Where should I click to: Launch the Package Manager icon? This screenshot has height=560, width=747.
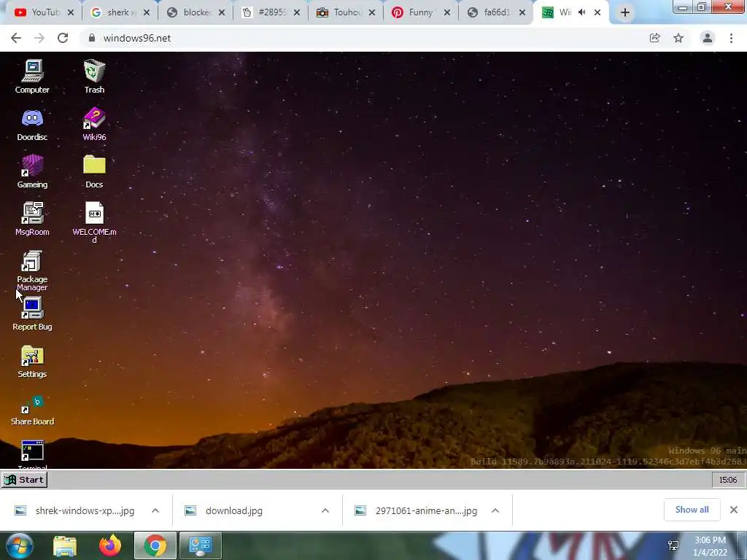(x=32, y=271)
